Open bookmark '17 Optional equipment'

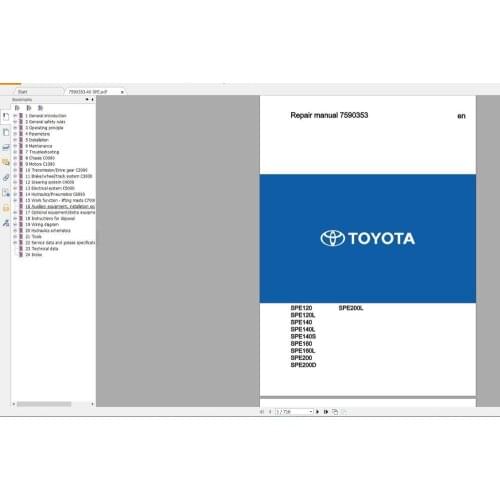tap(60, 213)
